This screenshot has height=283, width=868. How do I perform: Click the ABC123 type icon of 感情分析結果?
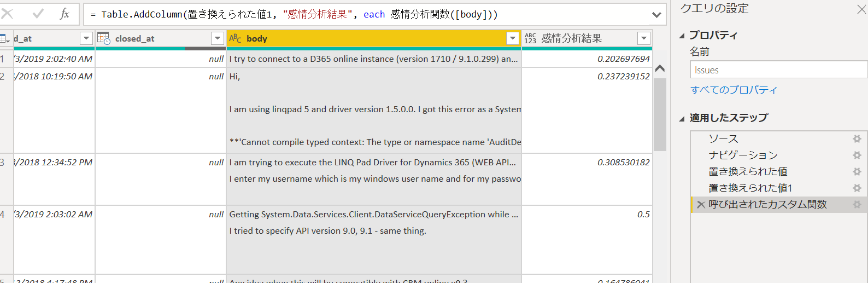click(530, 38)
